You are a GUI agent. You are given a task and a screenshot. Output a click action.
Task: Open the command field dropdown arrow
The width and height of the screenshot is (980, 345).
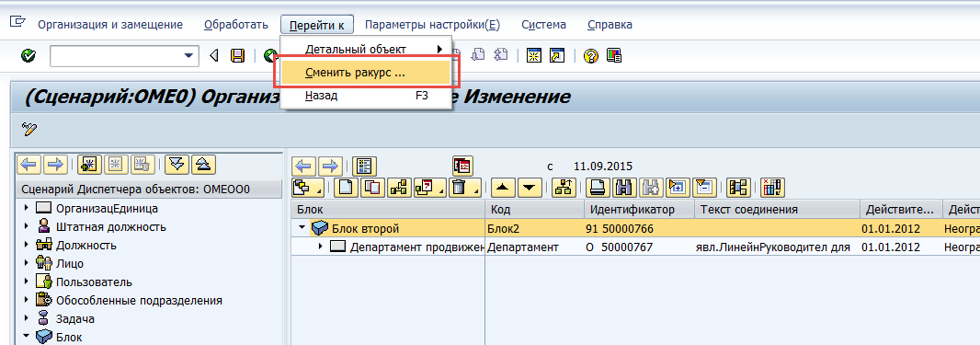click(x=189, y=56)
